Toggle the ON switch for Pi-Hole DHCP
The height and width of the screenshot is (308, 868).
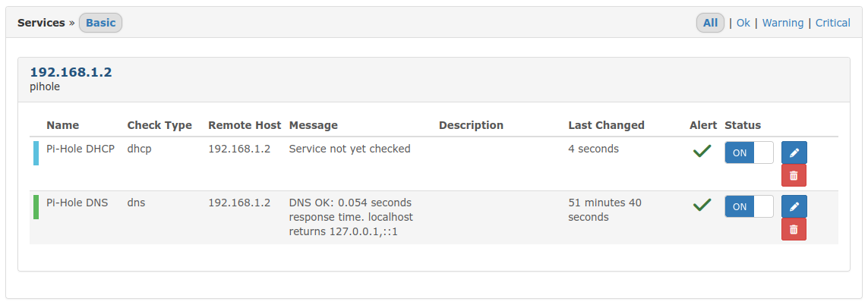click(x=749, y=152)
